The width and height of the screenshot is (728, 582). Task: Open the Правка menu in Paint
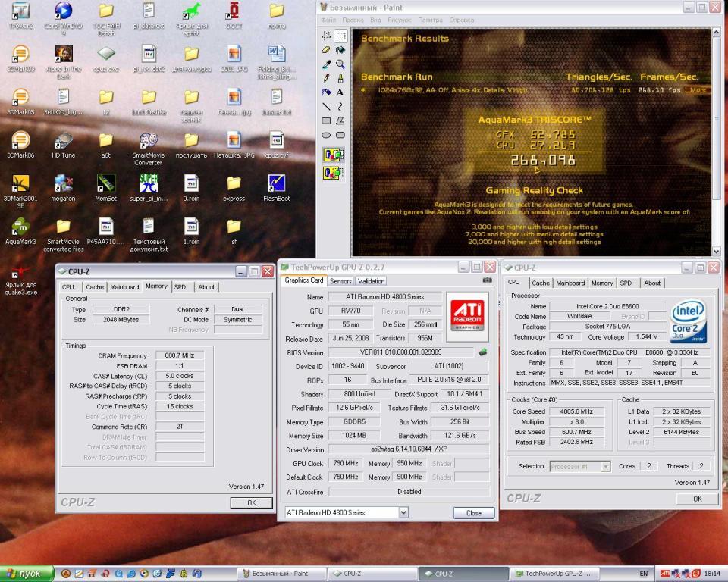point(353,20)
